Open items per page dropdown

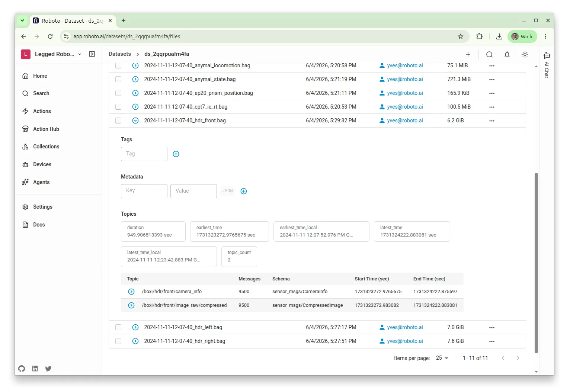click(442, 358)
